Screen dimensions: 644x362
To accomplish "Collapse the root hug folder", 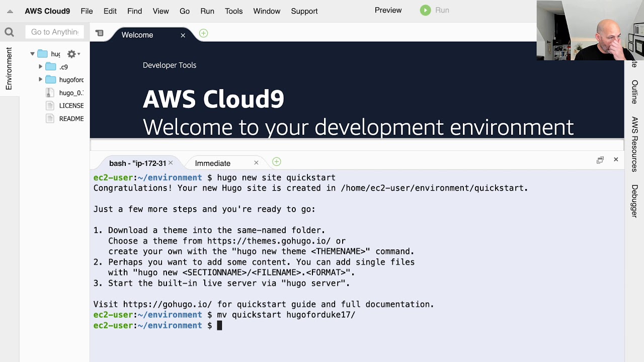I will [x=32, y=54].
